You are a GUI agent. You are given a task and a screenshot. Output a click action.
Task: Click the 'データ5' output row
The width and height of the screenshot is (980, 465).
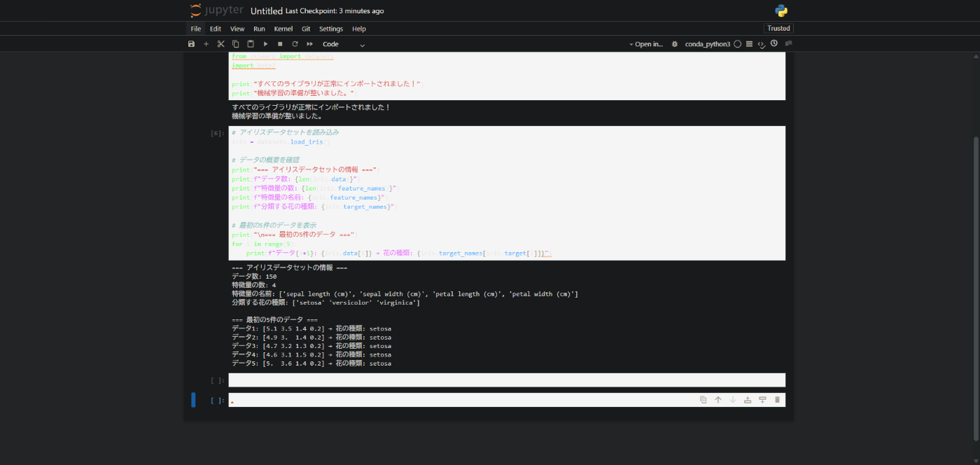pyautogui.click(x=311, y=363)
